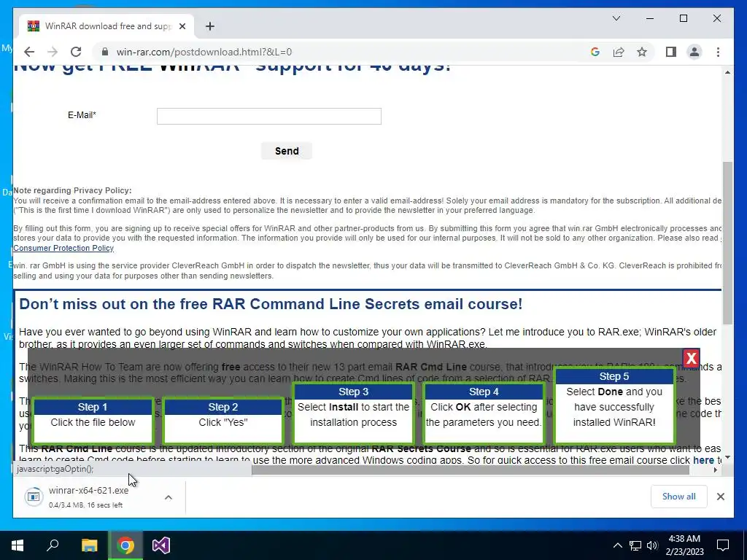Open Windows taskbar search
The image size is (747, 560).
53,545
